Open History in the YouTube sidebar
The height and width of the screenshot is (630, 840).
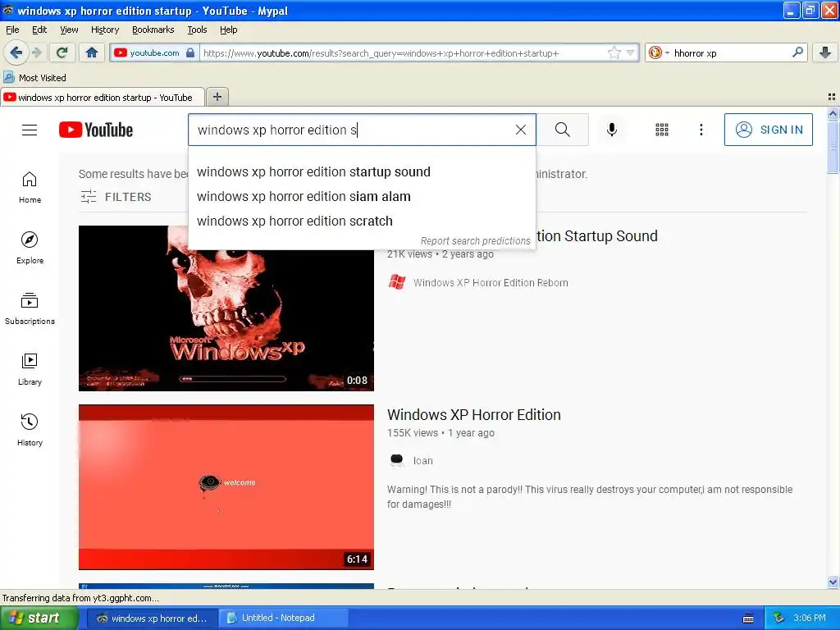click(x=30, y=430)
